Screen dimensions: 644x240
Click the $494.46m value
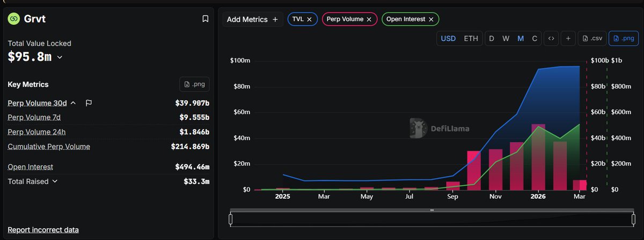(x=192, y=167)
